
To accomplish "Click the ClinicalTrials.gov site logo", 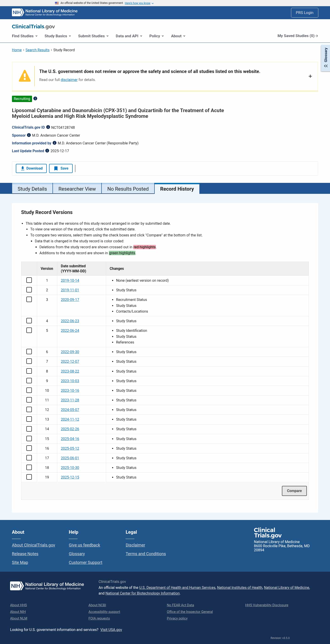I will click(33, 27).
